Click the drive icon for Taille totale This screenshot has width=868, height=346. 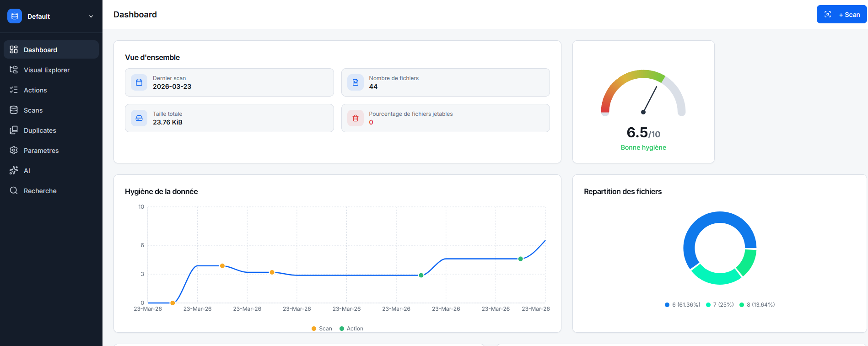pos(139,118)
